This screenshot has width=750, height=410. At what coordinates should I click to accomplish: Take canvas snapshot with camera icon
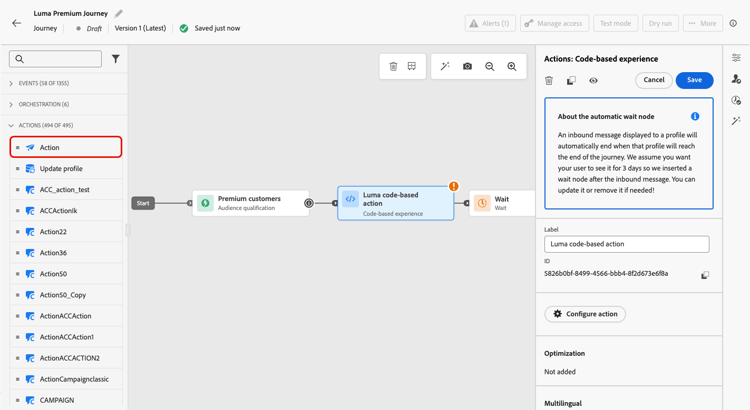(x=467, y=66)
